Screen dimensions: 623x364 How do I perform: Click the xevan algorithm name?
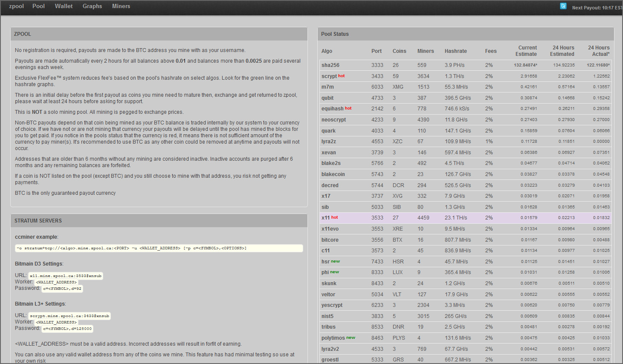point(329,153)
